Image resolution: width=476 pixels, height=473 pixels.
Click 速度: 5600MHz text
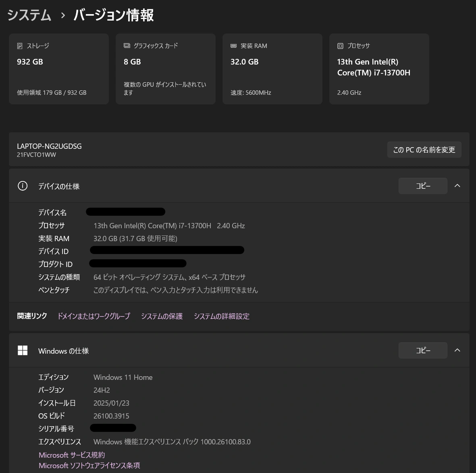click(251, 93)
